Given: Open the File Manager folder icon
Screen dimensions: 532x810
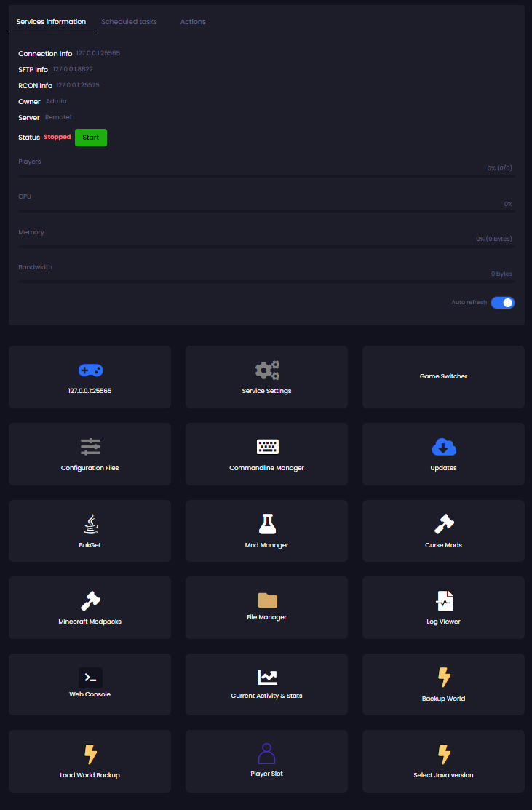Looking at the screenshot, I should pos(267,600).
